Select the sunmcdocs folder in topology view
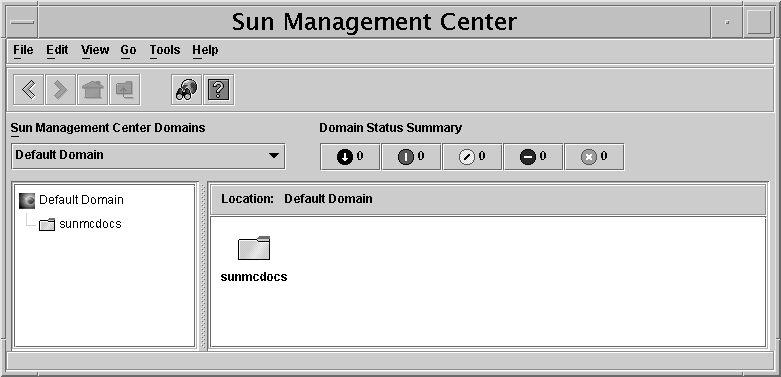The height and width of the screenshot is (377, 781). click(x=254, y=248)
